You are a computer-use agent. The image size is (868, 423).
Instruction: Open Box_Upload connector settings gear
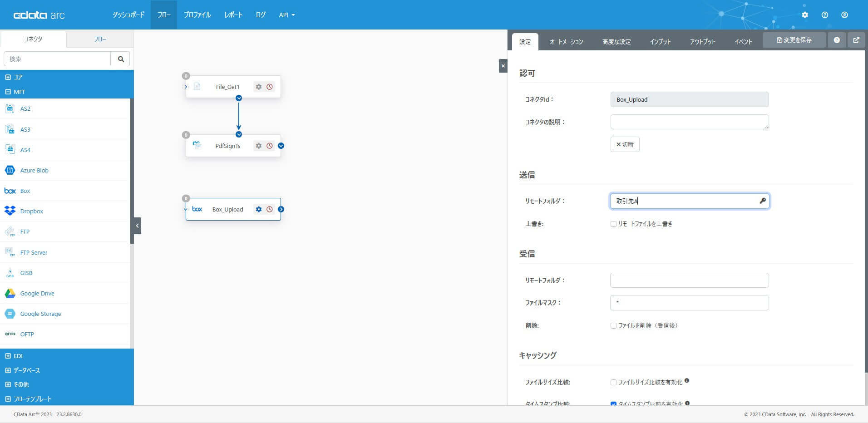(259, 209)
